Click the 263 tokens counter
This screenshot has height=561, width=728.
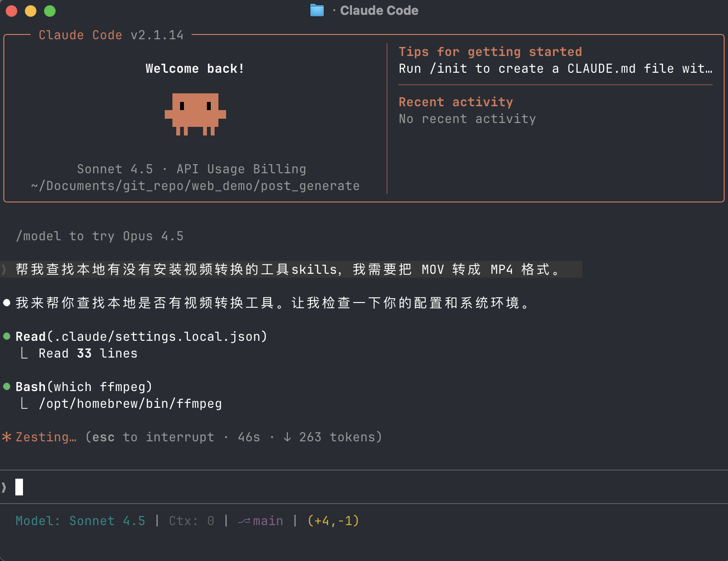click(337, 437)
